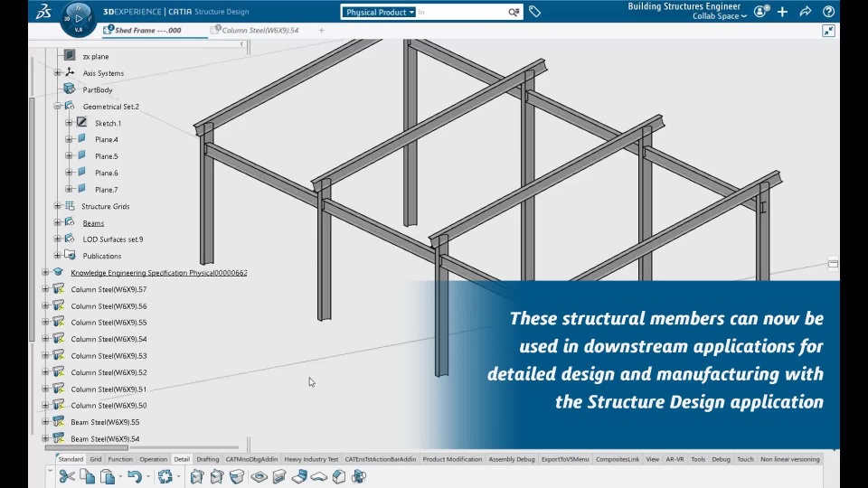Image resolution: width=868 pixels, height=488 pixels.
Task: Open the Collab Space dropdown
Action: click(x=720, y=16)
